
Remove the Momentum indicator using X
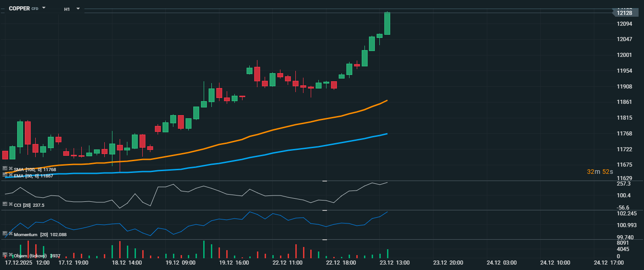point(10,233)
